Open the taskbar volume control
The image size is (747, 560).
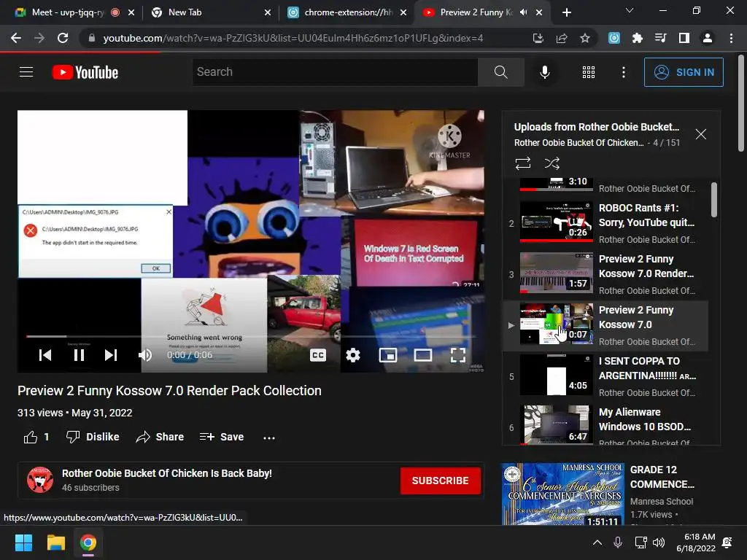click(659, 542)
